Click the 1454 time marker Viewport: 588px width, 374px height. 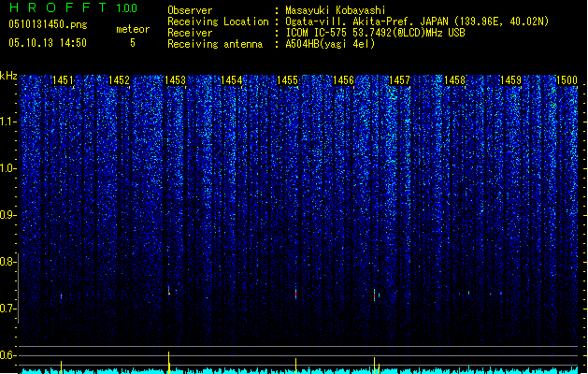tap(232, 80)
